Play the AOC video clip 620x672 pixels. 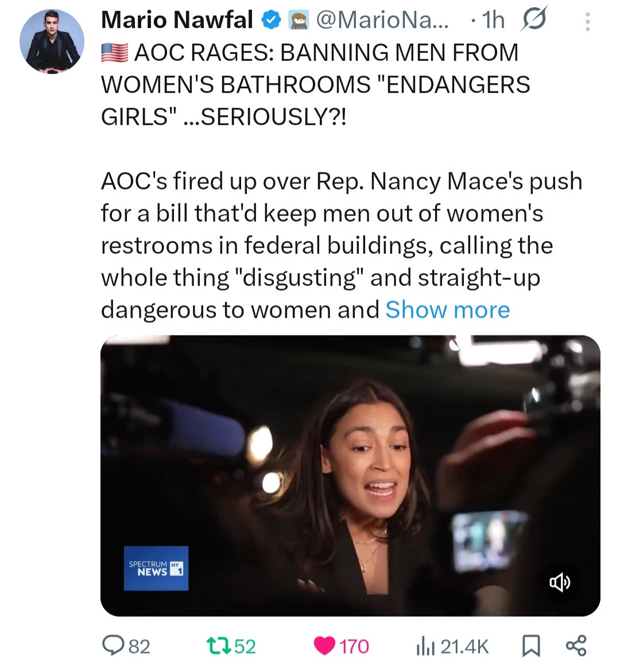pyautogui.click(x=350, y=475)
